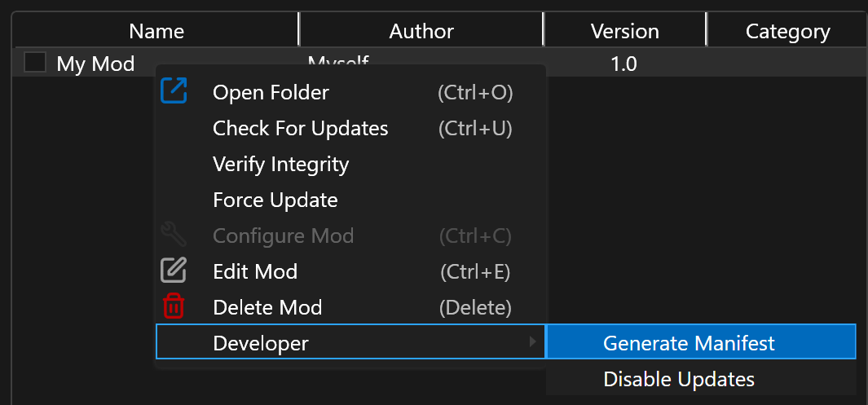Select Disable Updates in the submenu
Viewport: 868px width, 405px height.
679,379
